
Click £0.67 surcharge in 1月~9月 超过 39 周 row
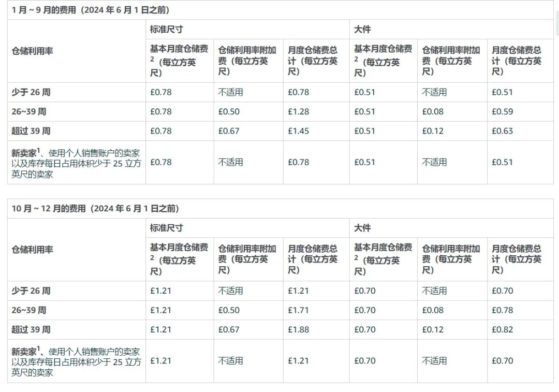229,131
